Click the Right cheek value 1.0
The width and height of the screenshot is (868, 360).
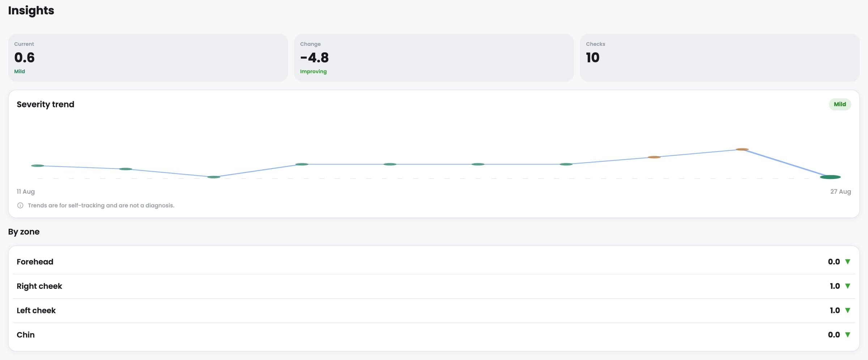(x=835, y=286)
